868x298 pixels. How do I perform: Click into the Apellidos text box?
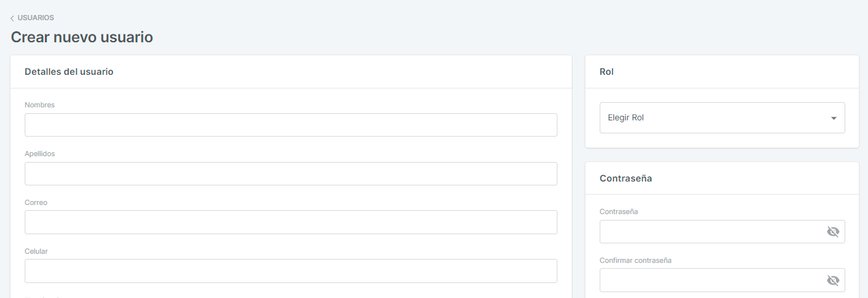(x=290, y=174)
